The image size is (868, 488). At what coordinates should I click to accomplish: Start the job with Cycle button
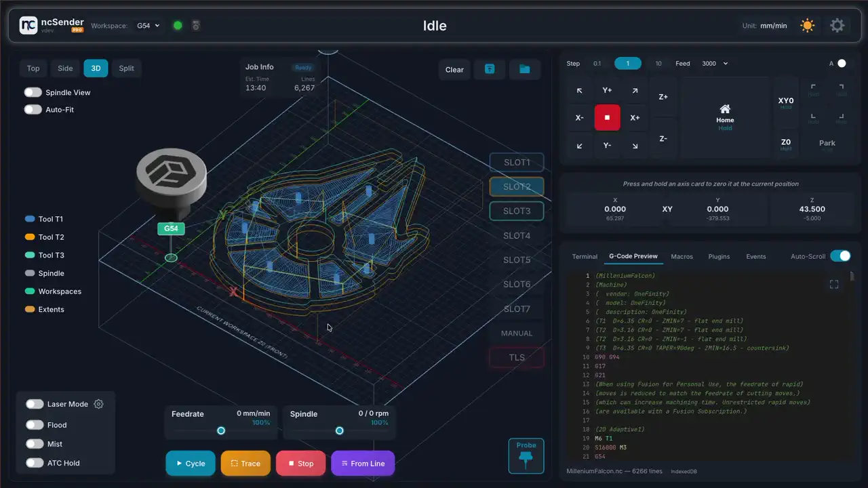tap(191, 464)
